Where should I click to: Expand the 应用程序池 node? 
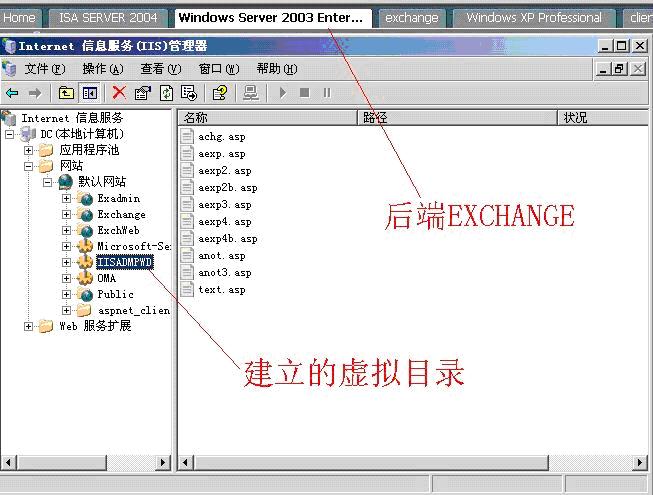[28, 150]
